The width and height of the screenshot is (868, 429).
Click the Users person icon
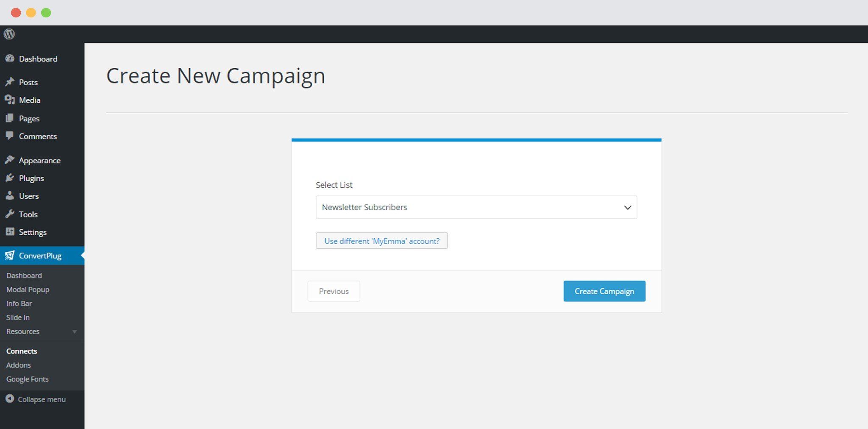click(x=10, y=196)
